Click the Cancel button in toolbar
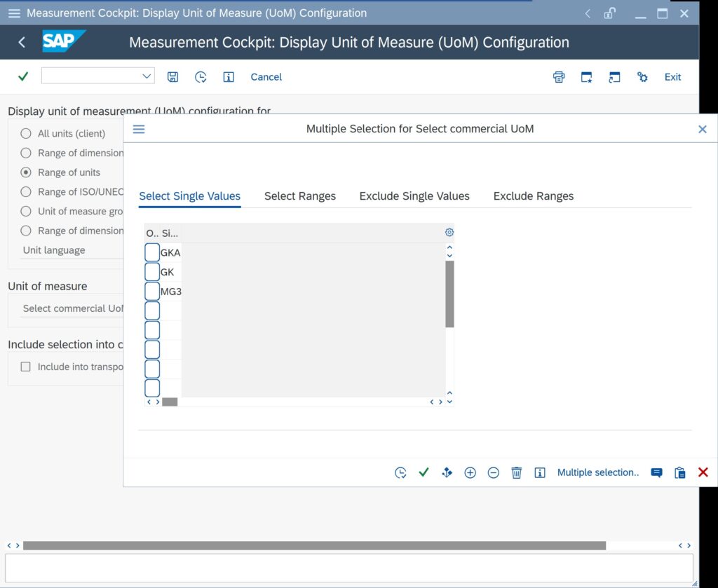718x588 pixels. [x=266, y=77]
